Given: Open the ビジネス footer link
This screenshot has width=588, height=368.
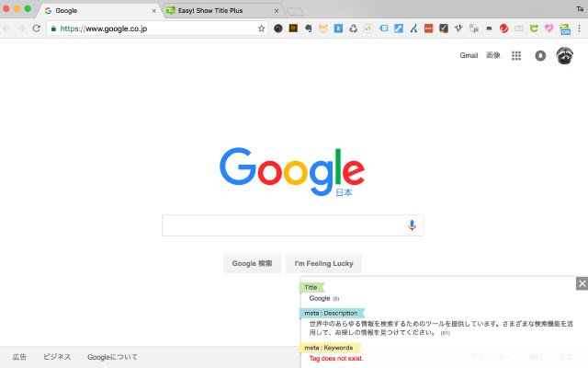Looking at the screenshot, I should pyautogui.click(x=57, y=357).
